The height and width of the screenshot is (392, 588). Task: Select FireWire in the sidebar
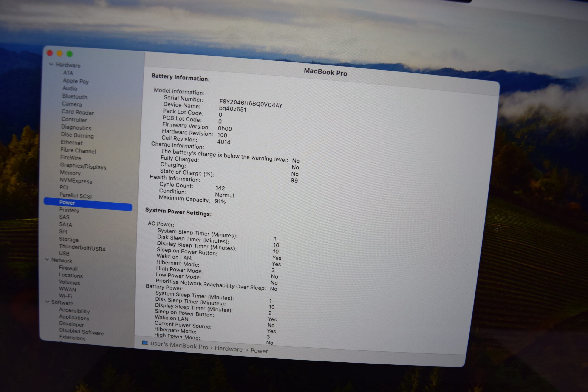(71, 158)
